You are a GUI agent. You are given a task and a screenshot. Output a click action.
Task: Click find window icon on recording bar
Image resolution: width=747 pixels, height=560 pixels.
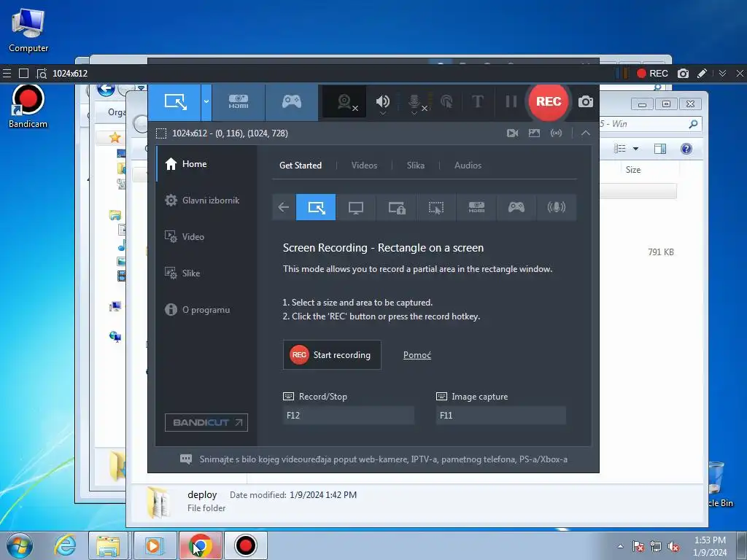coord(42,74)
